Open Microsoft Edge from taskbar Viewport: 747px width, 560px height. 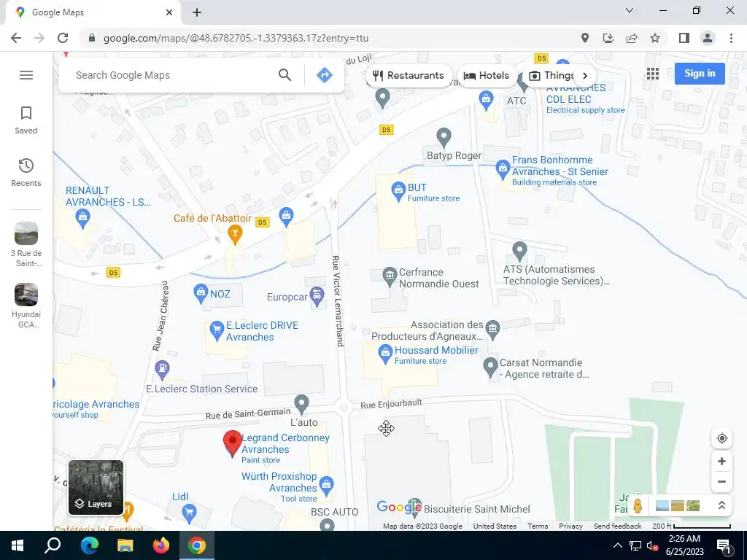[x=89, y=545]
